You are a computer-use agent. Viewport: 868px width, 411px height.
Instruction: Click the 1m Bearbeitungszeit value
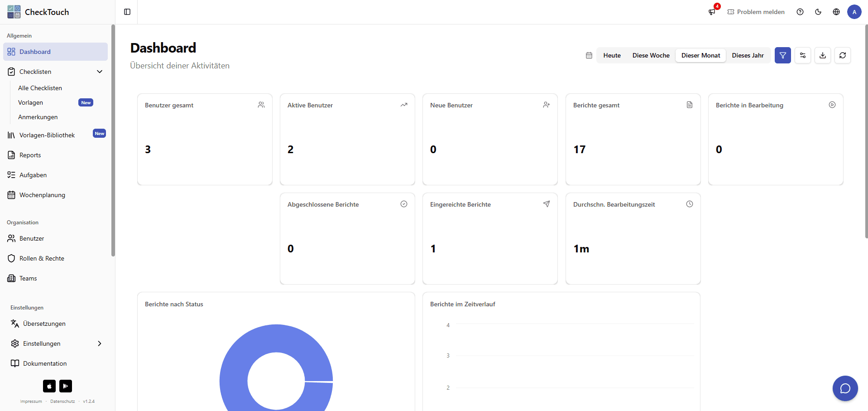coord(581,249)
